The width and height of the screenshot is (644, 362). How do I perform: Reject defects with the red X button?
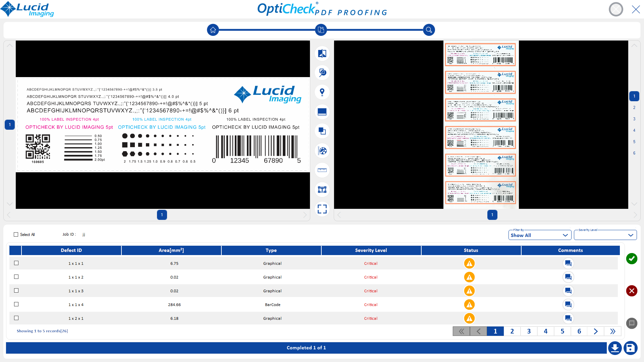tap(632, 291)
